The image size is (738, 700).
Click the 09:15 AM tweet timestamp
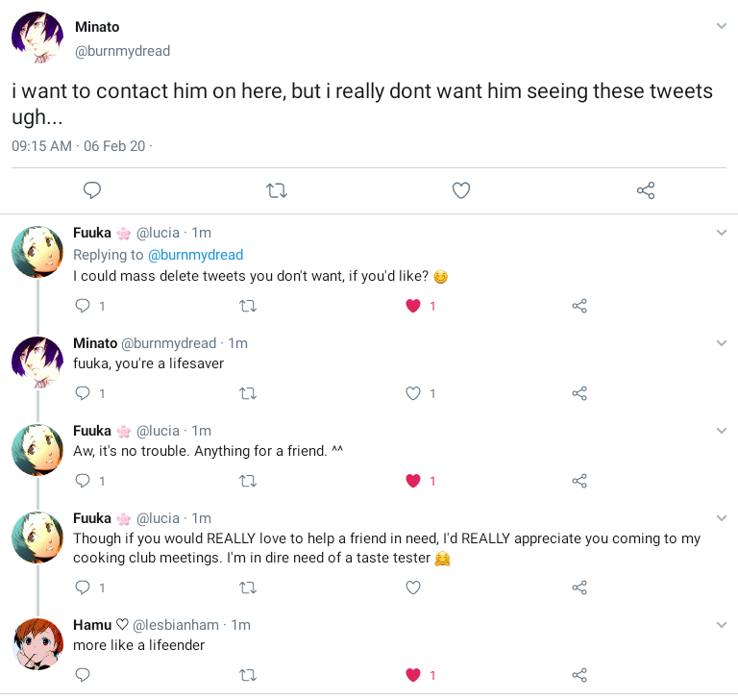[41, 145]
